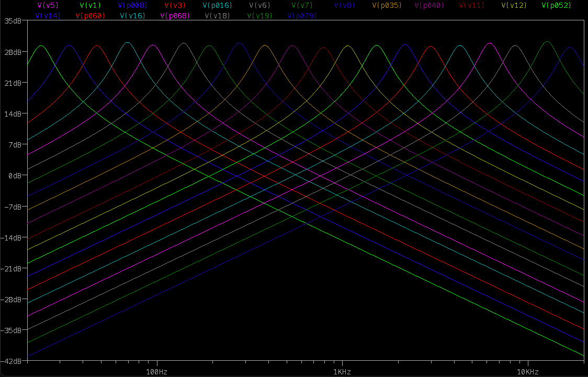Select the V(p040) trace label
The height and width of the screenshot is (377, 588).
(429, 6)
